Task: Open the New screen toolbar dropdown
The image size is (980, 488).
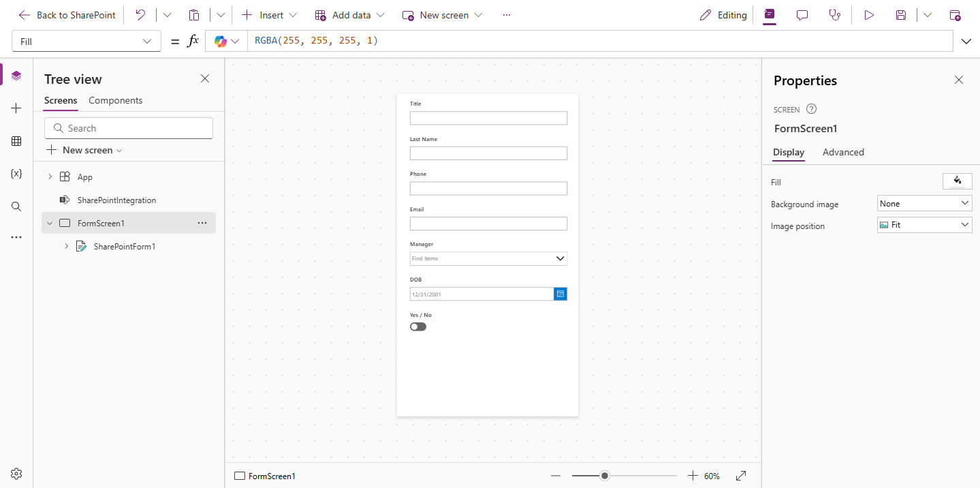Action: click(x=442, y=15)
